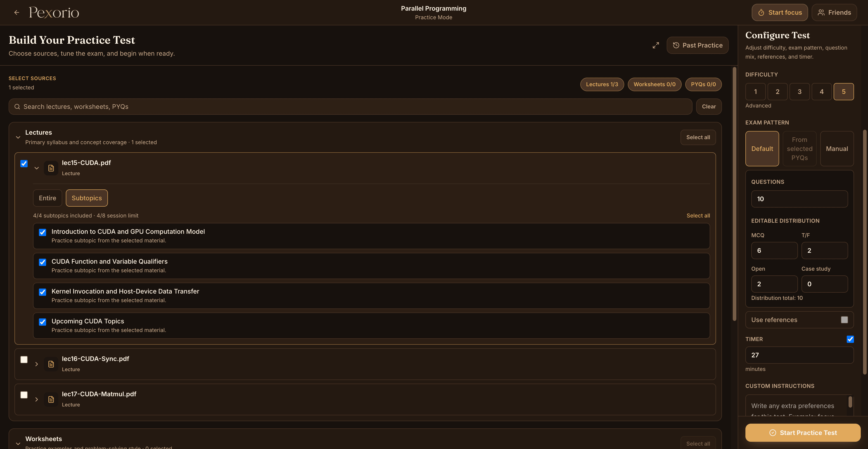Click the lec15-CUDA.pdf document icon
This screenshot has width=868, height=449.
pyautogui.click(x=51, y=168)
